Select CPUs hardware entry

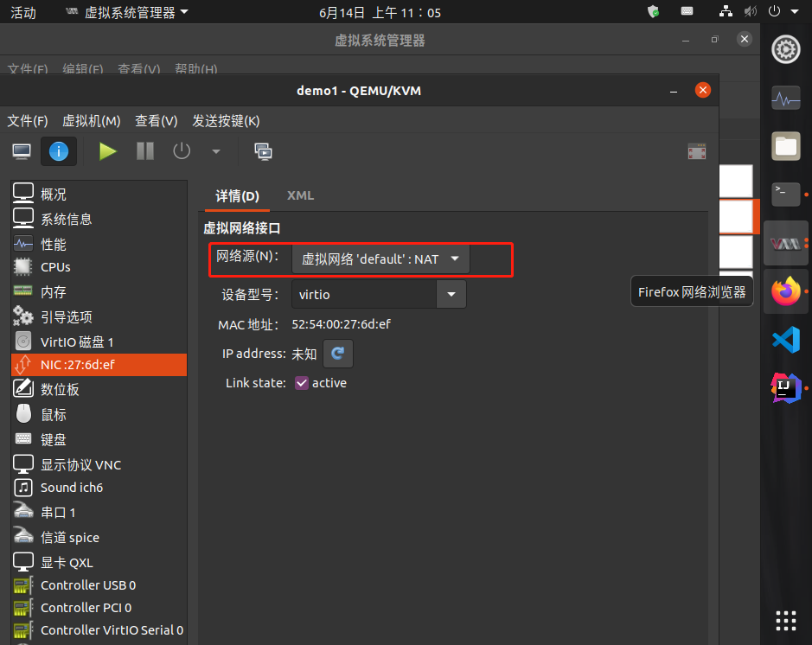(x=99, y=267)
